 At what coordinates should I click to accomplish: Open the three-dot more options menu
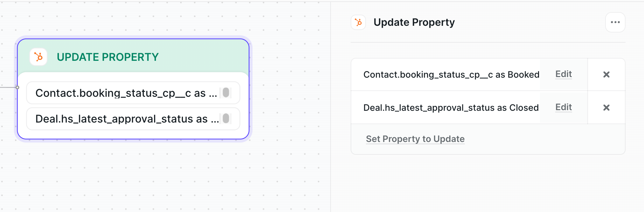pyautogui.click(x=615, y=22)
